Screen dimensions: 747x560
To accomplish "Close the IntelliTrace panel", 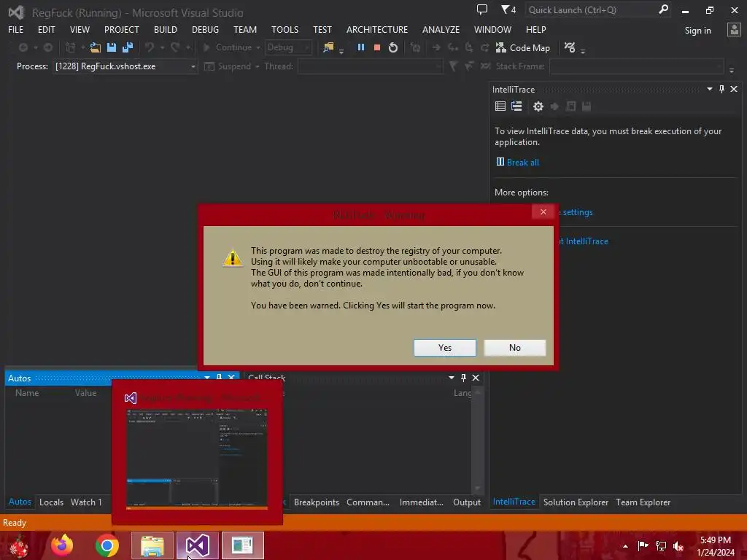I will pos(734,89).
